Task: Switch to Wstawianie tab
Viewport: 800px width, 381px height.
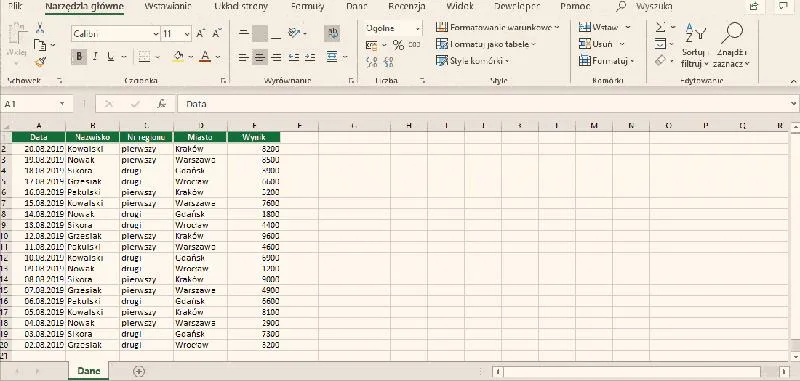Action: pyautogui.click(x=168, y=6)
